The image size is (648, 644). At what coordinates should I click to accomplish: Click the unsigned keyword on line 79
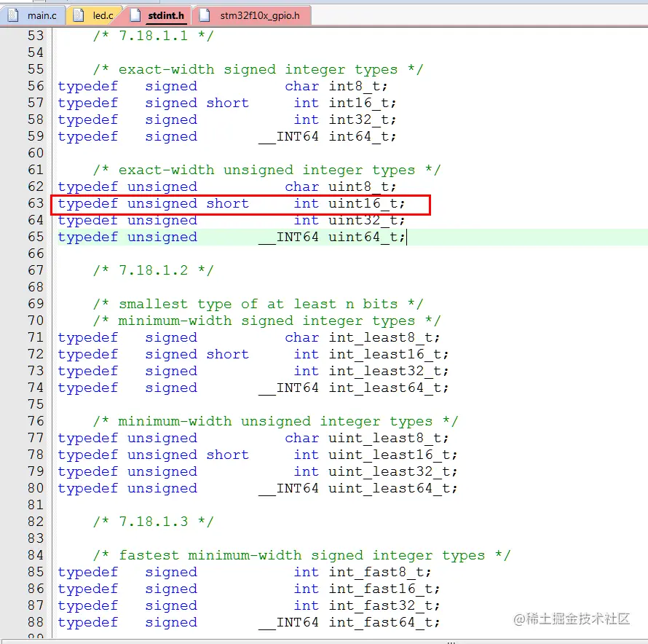coord(162,471)
